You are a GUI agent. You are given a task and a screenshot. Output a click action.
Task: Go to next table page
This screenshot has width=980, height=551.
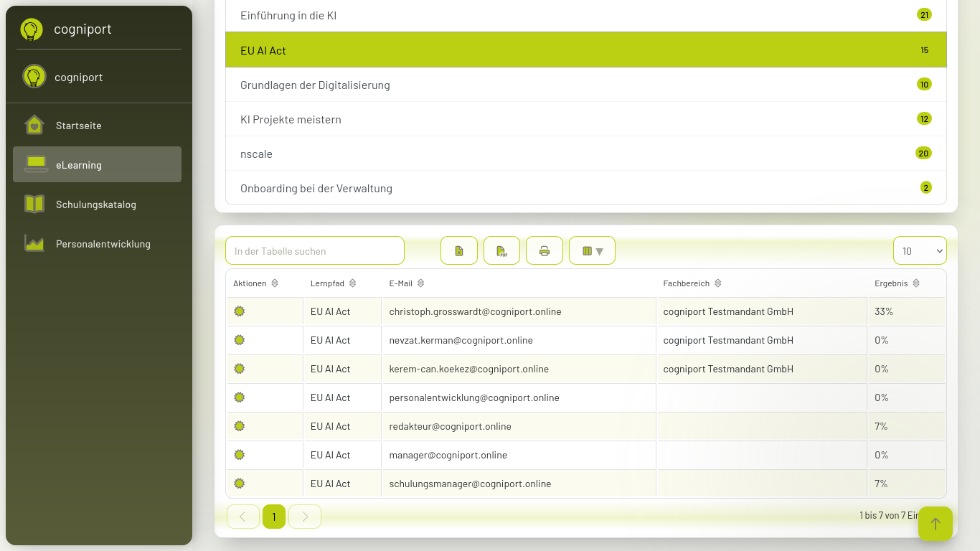[305, 517]
